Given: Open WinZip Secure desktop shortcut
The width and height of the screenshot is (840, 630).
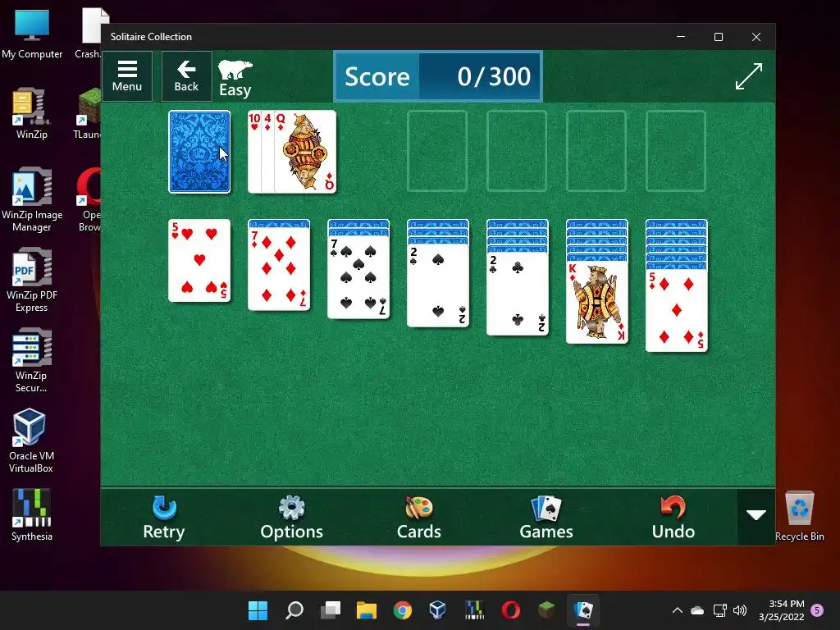Looking at the screenshot, I should click(32, 361).
